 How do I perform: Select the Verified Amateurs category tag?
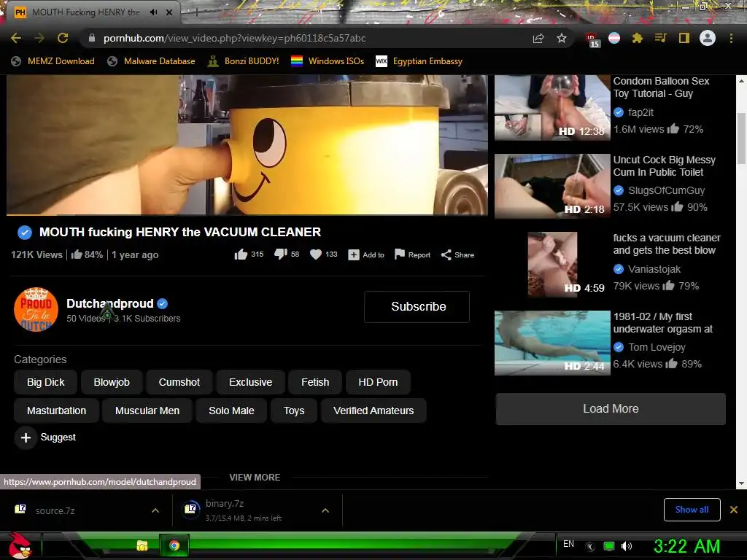tap(373, 411)
